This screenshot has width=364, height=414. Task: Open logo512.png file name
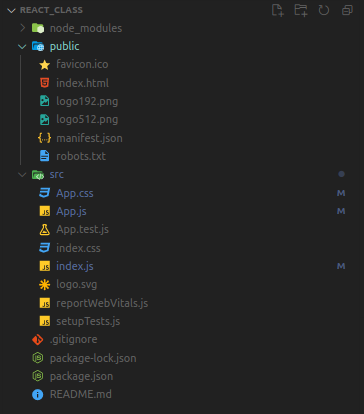pos(87,120)
